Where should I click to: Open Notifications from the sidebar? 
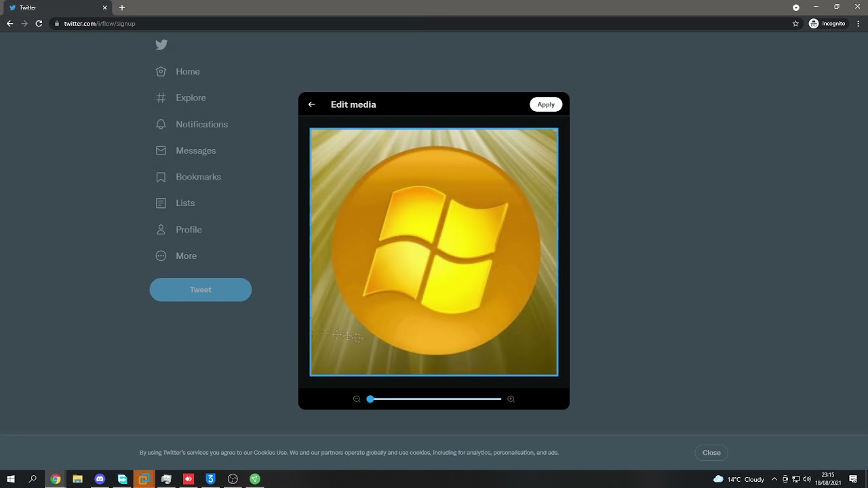pyautogui.click(x=201, y=124)
